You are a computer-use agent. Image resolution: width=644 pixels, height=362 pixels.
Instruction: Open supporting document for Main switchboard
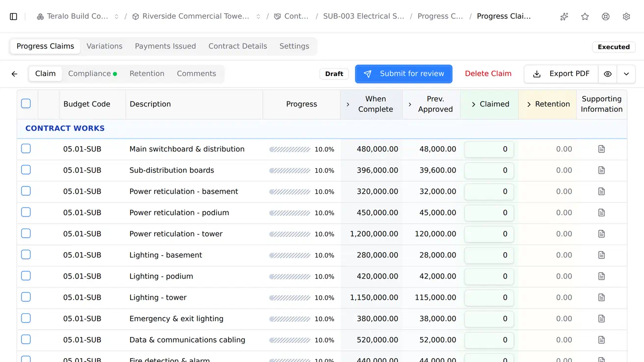[x=602, y=149]
